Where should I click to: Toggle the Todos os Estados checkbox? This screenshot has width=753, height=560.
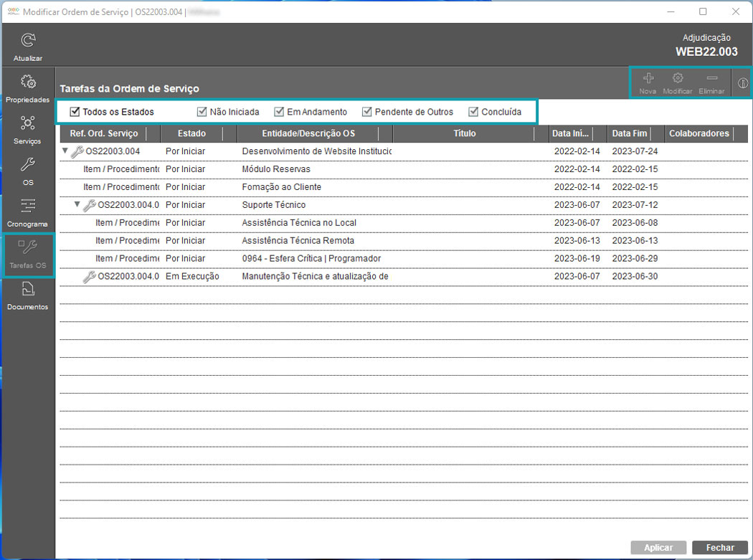tap(75, 112)
